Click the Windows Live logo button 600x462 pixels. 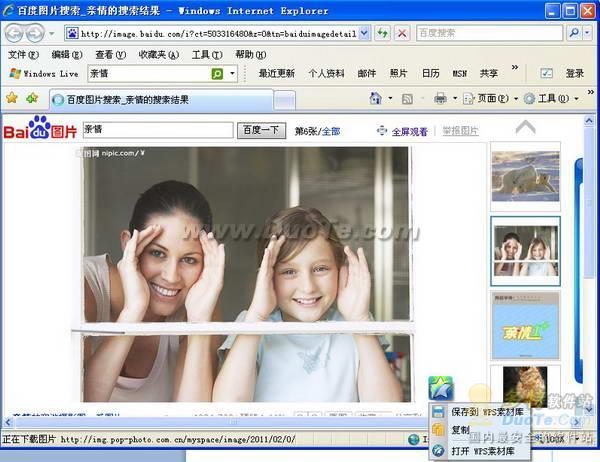pos(44,73)
